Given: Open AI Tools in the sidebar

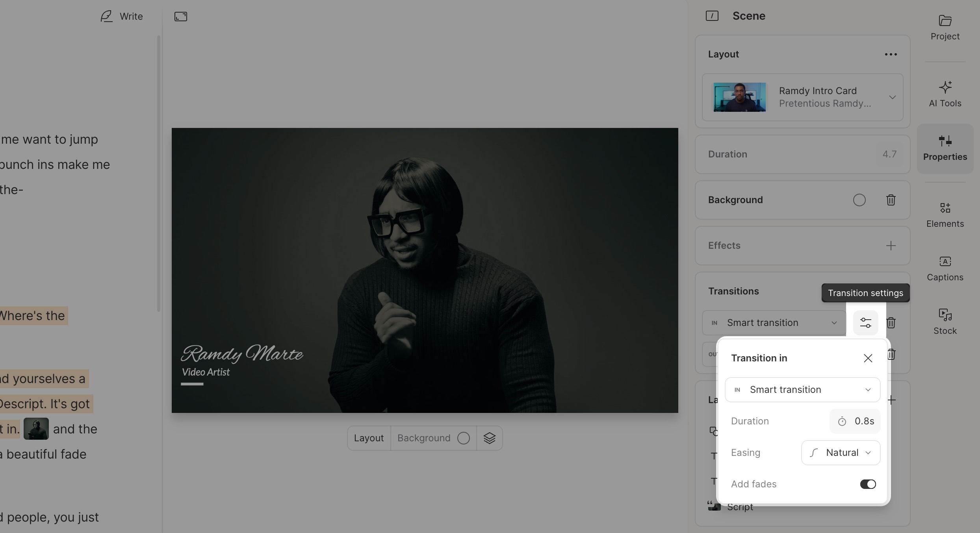Looking at the screenshot, I should point(945,94).
